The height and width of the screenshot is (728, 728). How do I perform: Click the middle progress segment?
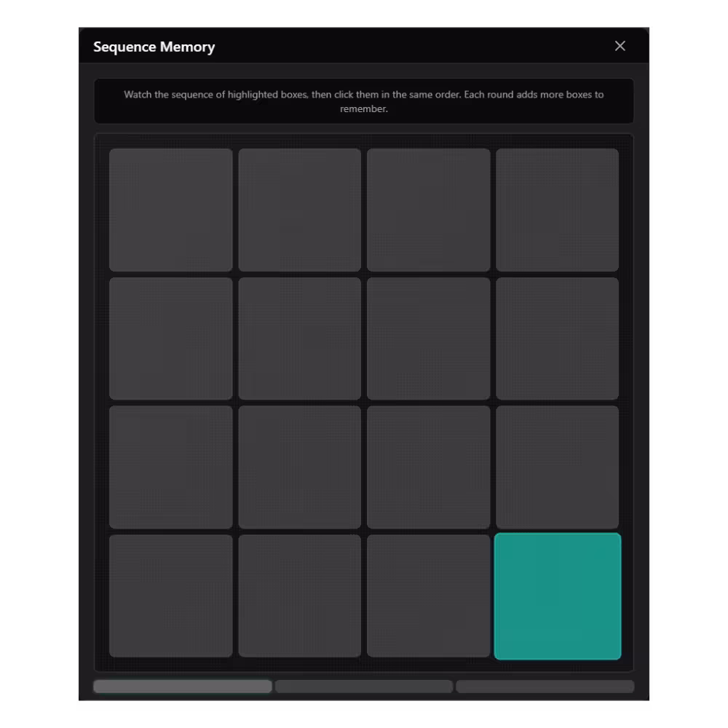363,686
